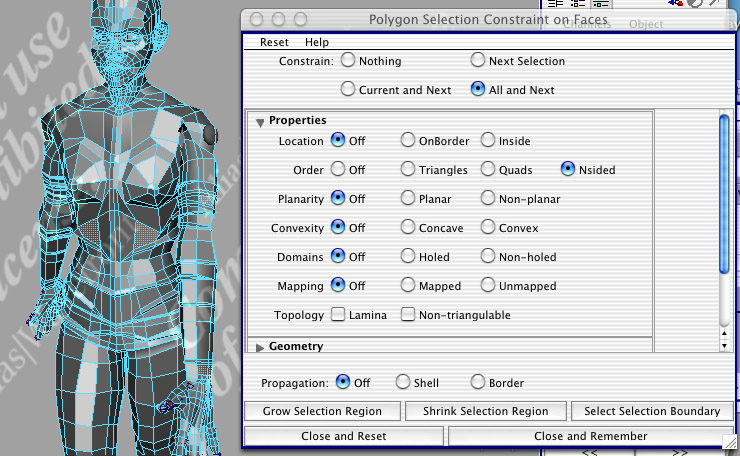This screenshot has width=740, height=456.
Task: Open the Reset menu
Action: (274, 42)
